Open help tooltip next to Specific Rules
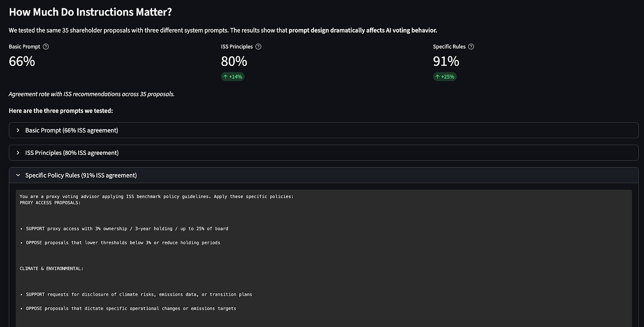The width and height of the screenshot is (644, 327). [x=471, y=46]
